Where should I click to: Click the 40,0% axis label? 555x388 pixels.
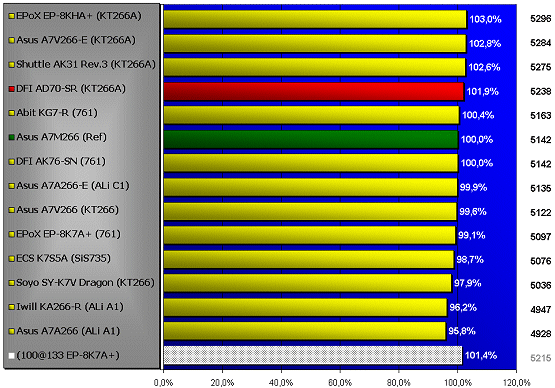[281, 383]
